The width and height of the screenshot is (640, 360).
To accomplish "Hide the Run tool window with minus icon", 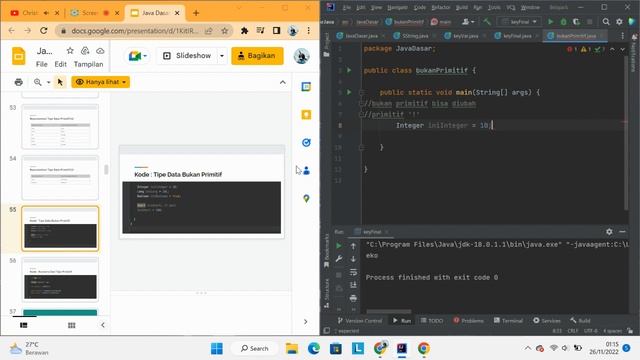I will 622,231.
